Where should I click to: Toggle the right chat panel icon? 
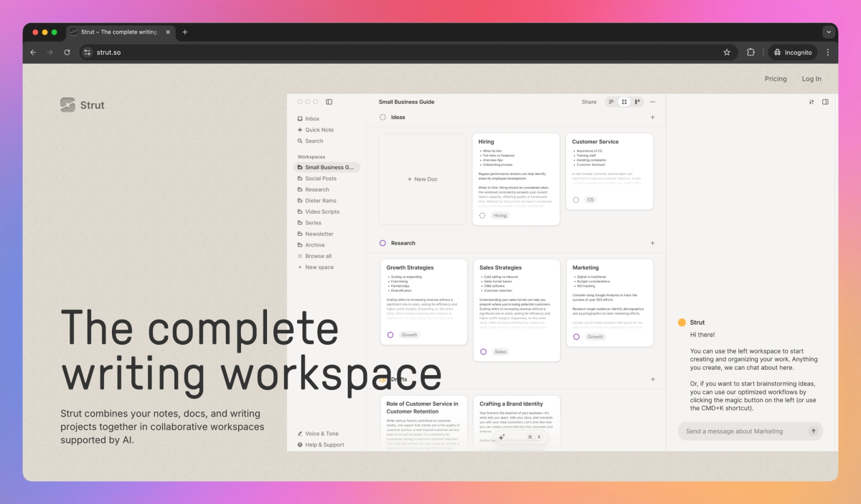click(825, 102)
